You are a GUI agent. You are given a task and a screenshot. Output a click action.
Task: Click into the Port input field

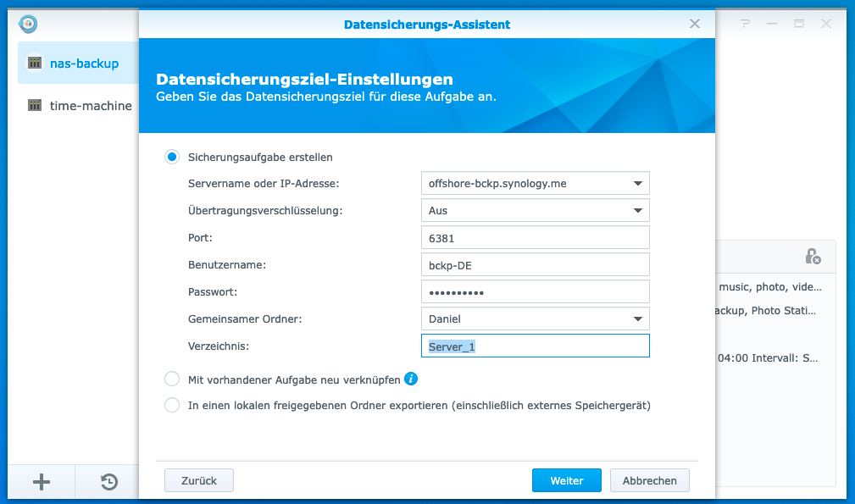click(535, 238)
